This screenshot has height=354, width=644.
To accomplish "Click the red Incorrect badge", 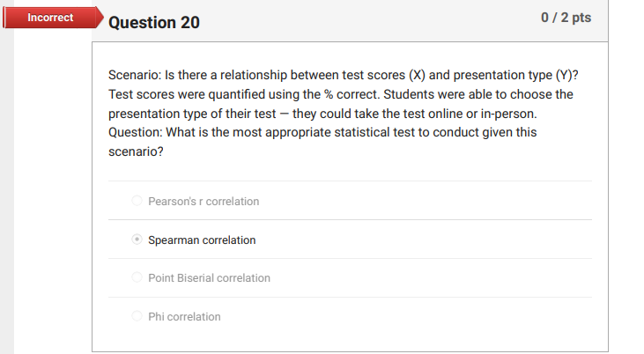I will 50,18.
